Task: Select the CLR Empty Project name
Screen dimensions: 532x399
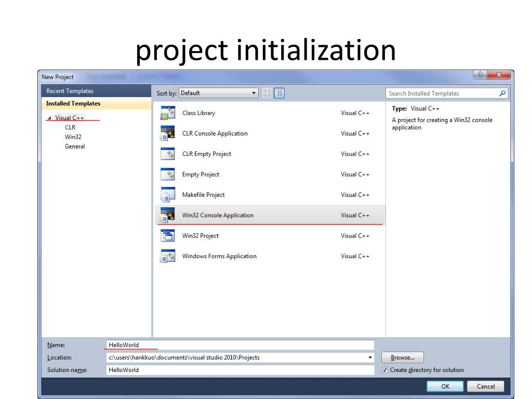Action: tap(207, 154)
